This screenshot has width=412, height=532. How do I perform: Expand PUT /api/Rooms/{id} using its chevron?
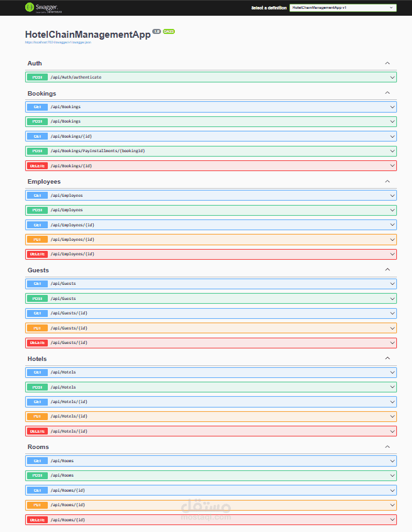[x=393, y=505]
